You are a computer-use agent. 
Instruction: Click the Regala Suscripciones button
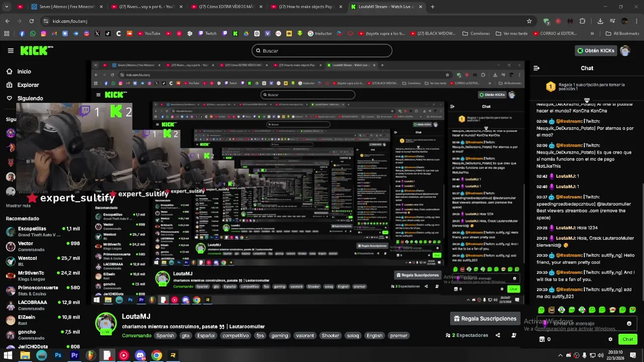(485, 318)
